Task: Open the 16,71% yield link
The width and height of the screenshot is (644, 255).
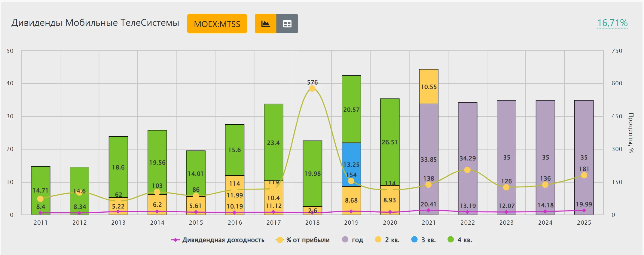Action: point(612,23)
